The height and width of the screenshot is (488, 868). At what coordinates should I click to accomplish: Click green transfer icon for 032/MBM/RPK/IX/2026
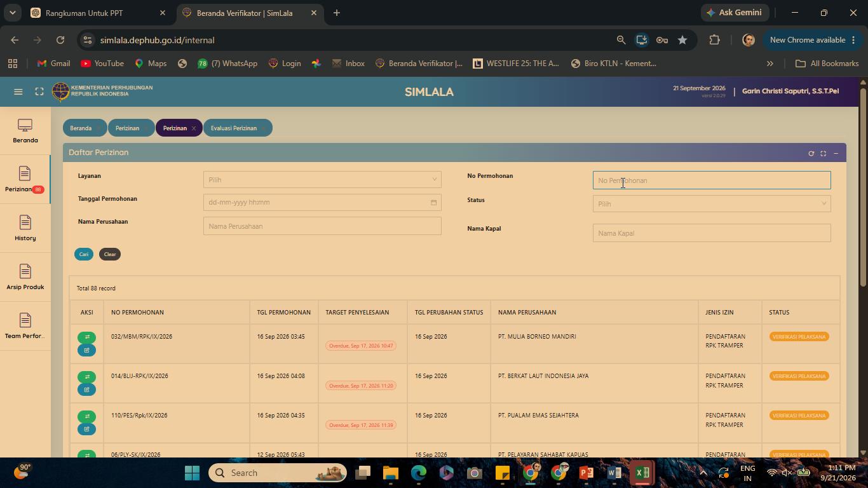pyautogui.click(x=86, y=337)
